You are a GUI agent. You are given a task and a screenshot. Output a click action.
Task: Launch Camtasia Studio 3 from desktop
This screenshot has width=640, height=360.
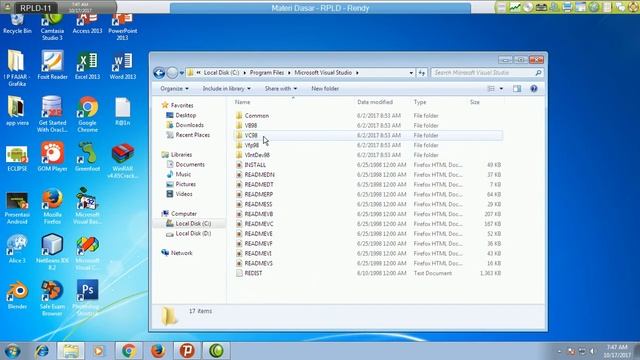[x=52, y=27]
